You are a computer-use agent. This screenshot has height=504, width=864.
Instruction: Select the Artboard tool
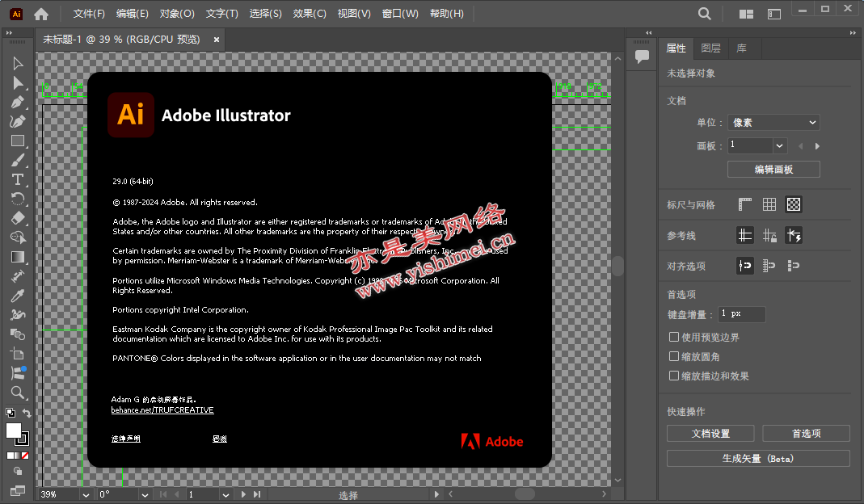click(x=18, y=354)
